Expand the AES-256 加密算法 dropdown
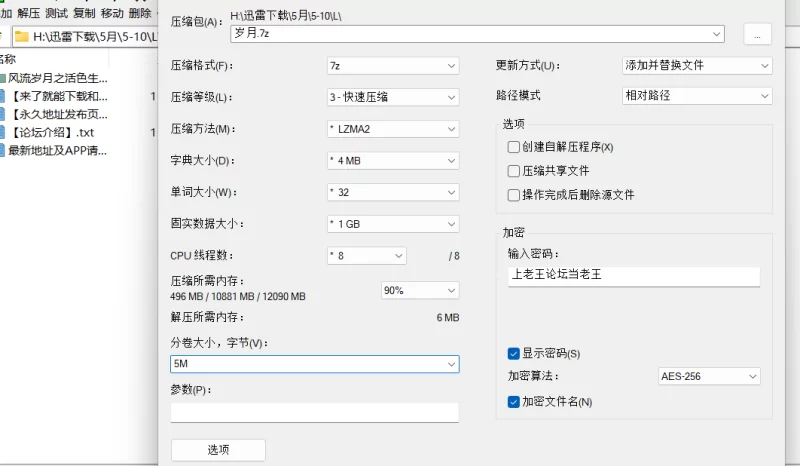 click(x=709, y=377)
